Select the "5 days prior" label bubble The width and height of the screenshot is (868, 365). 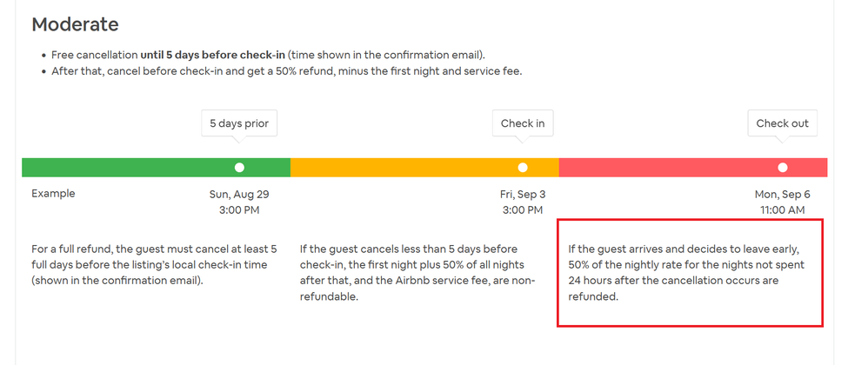(239, 123)
